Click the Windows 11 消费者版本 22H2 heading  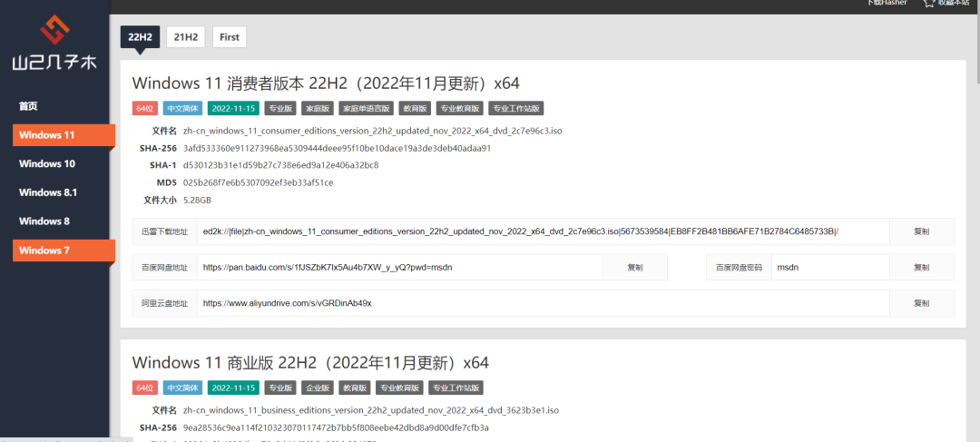pyautogui.click(x=326, y=83)
